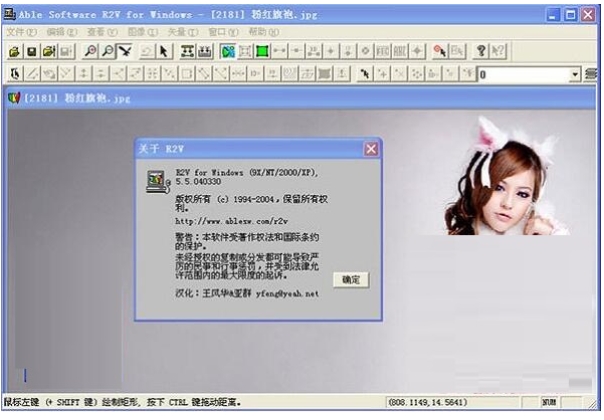The image size is (604, 420).
Task: Open the 窗口(W) menu
Action: click(x=223, y=32)
